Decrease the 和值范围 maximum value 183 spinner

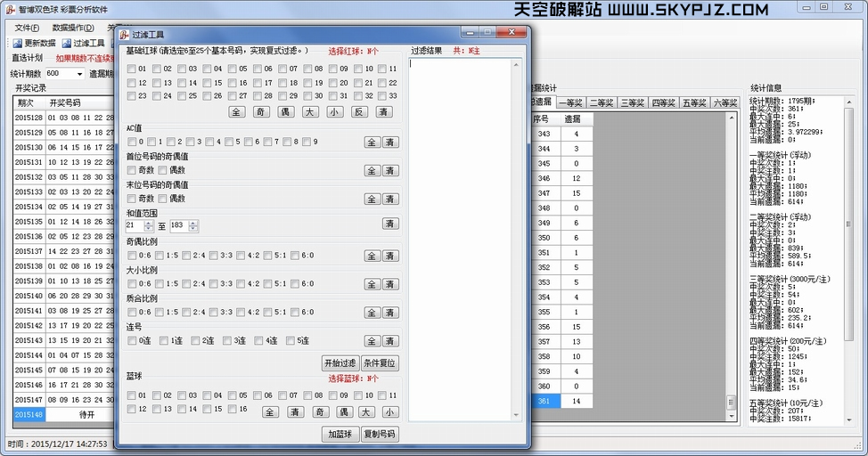[193, 229]
